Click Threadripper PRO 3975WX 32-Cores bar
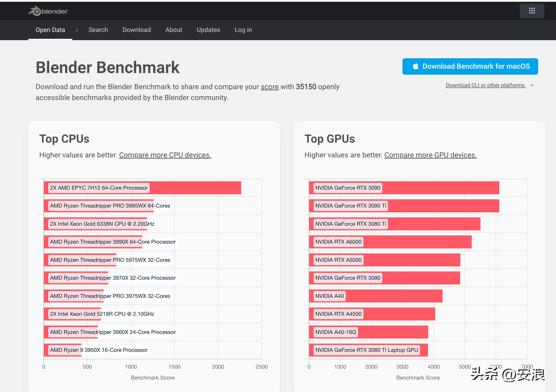 tap(74, 296)
